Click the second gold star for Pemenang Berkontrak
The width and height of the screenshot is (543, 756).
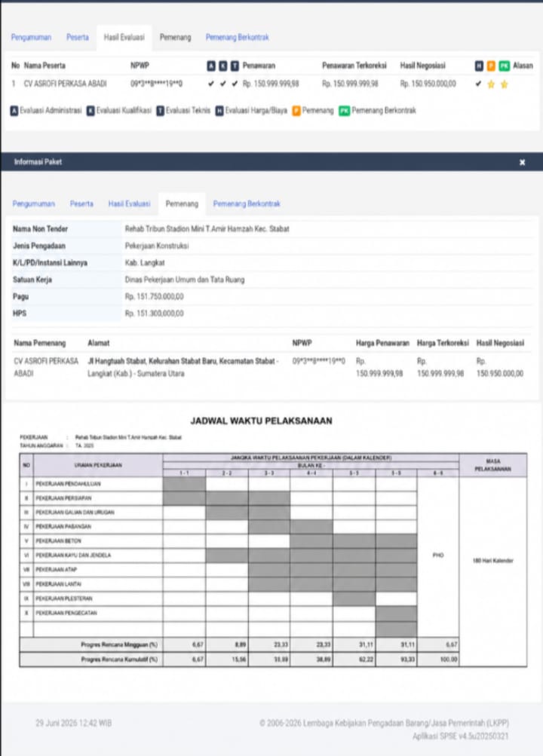504,84
